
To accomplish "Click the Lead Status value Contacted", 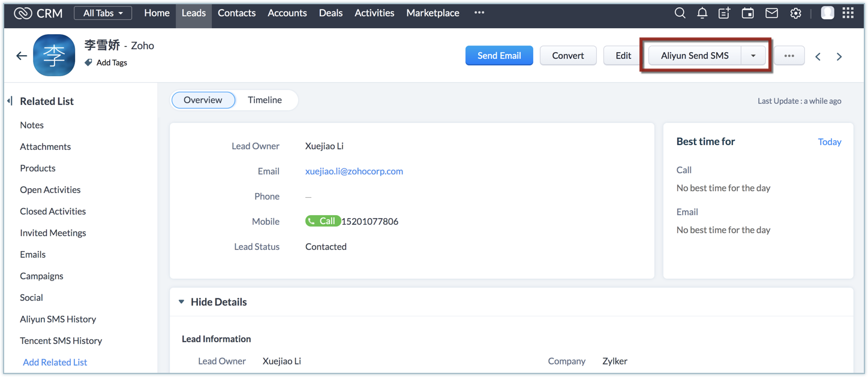I will click(x=326, y=247).
